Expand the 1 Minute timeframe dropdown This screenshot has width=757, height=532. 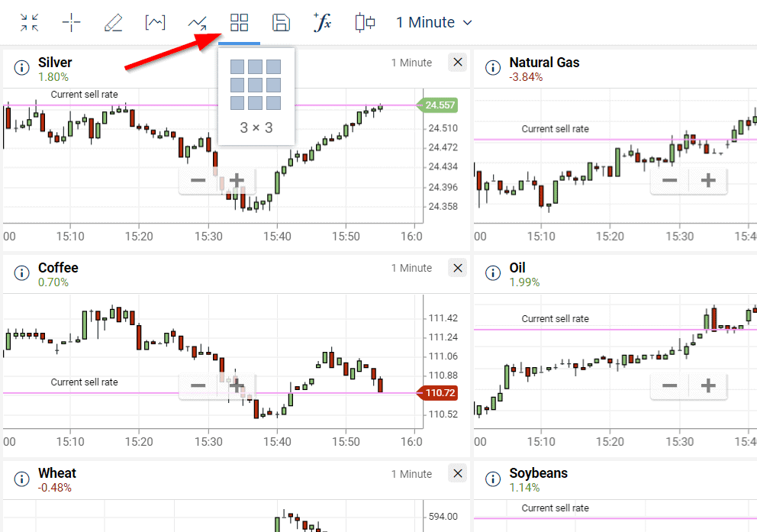point(433,23)
